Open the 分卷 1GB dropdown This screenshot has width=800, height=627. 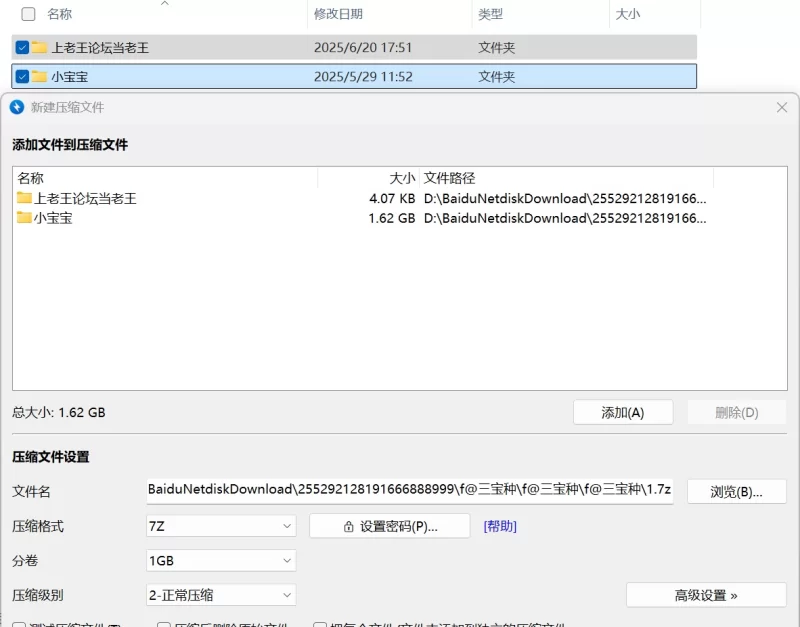(x=221, y=561)
